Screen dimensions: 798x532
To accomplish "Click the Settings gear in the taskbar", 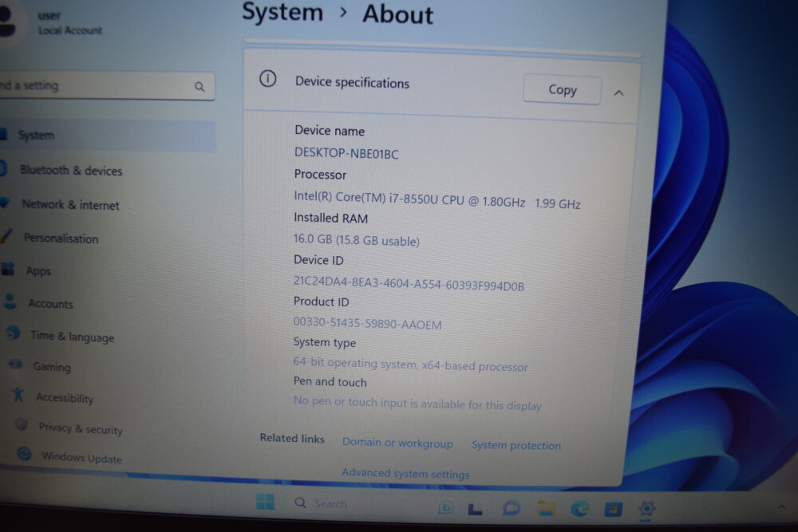I will coord(646,509).
